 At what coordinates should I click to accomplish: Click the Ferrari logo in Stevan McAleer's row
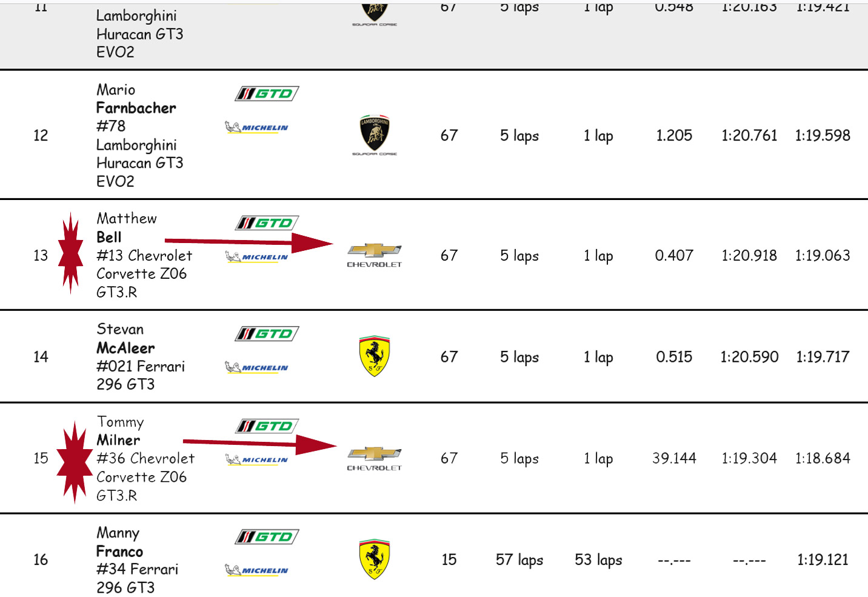tap(375, 356)
